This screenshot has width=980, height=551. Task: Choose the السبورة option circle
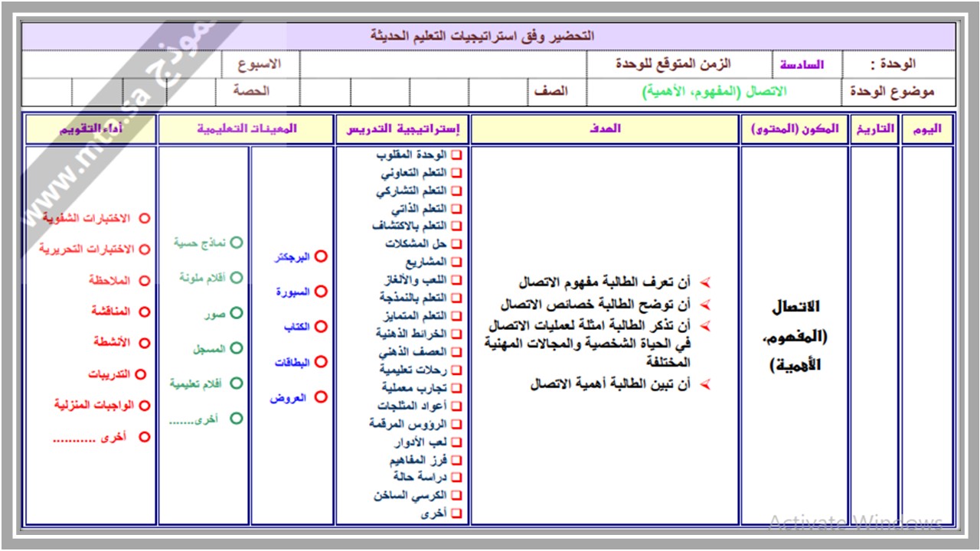pos(321,292)
